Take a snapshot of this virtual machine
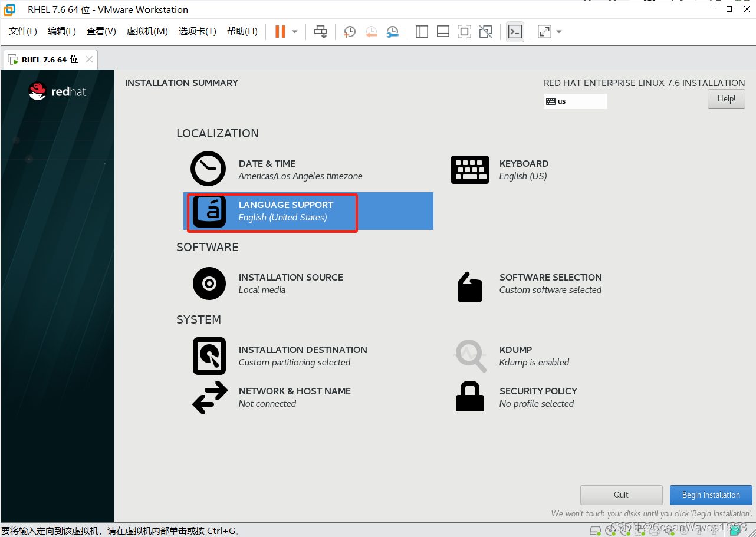This screenshot has height=537, width=756. point(350,31)
